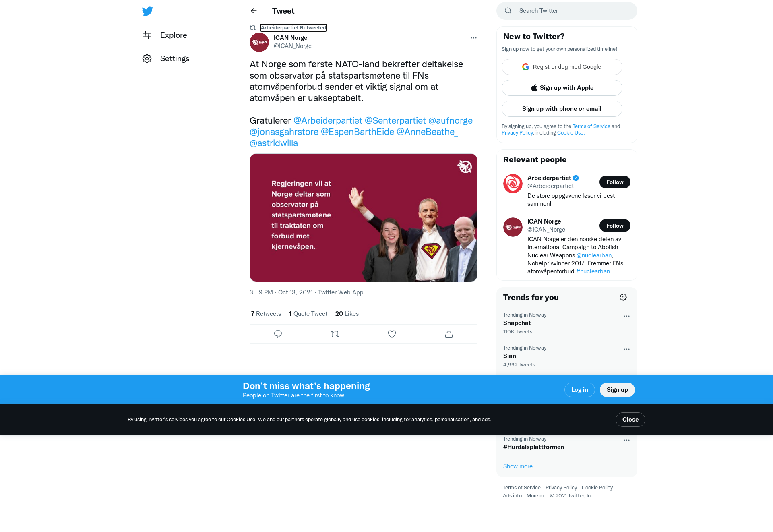Retweet the tweet using the retweet icon
Image resolution: width=773 pixels, height=532 pixels.
(335, 334)
